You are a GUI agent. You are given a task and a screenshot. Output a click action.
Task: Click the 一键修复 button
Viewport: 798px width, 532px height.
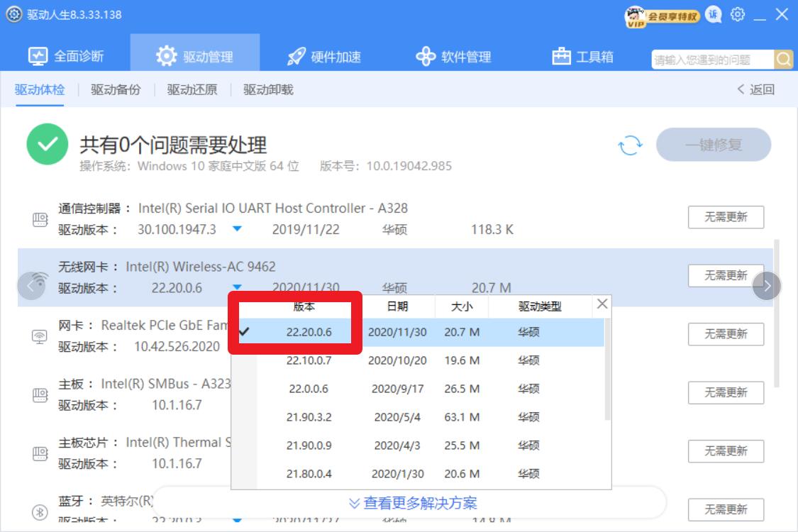coord(714,145)
